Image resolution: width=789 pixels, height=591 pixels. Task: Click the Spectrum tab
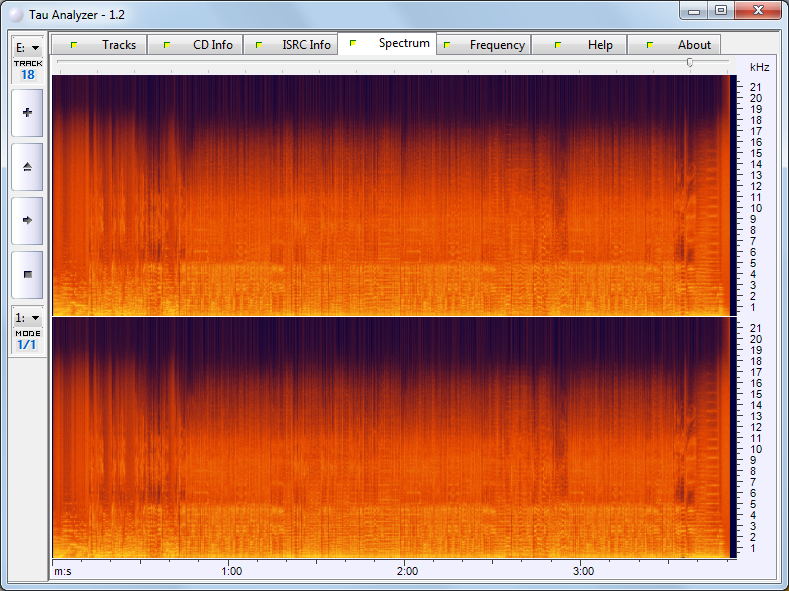click(x=388, y=44)
